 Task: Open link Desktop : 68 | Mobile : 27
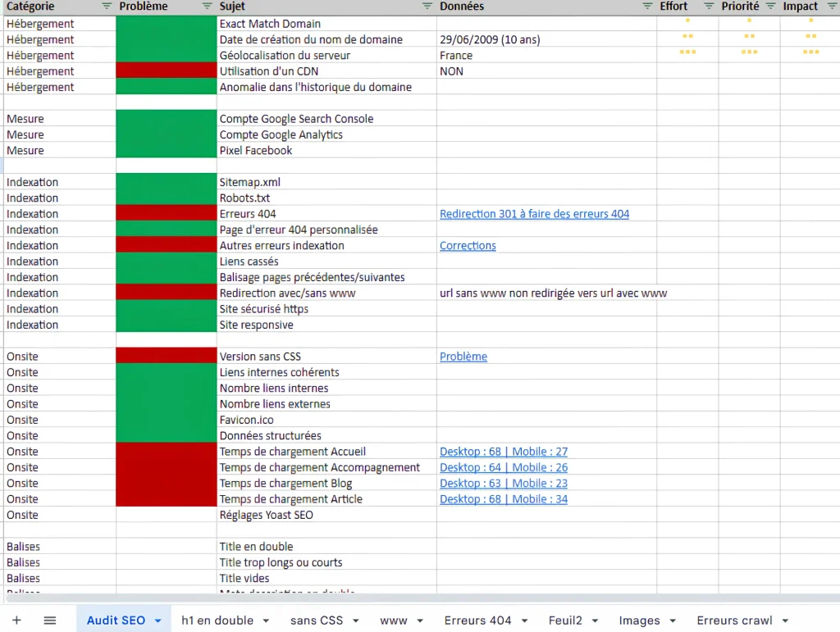504,452
